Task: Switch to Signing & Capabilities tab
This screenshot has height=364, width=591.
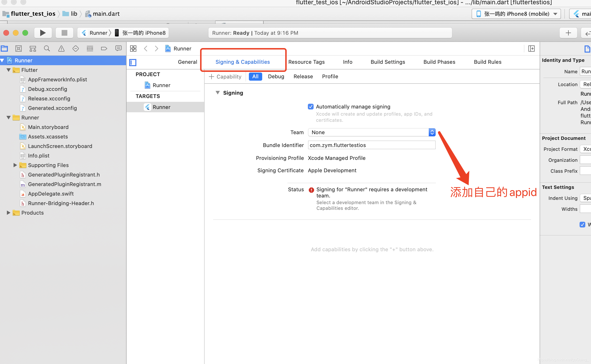Action: [x=243, y=62]
